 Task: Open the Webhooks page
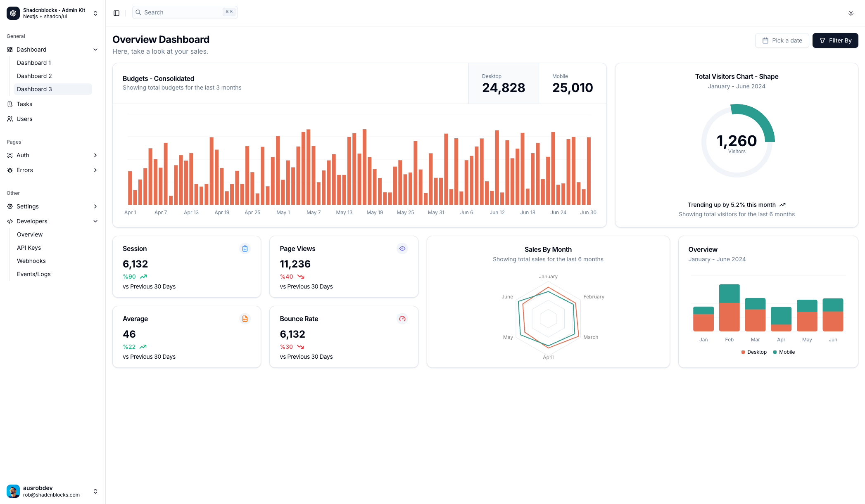[53, 261]
